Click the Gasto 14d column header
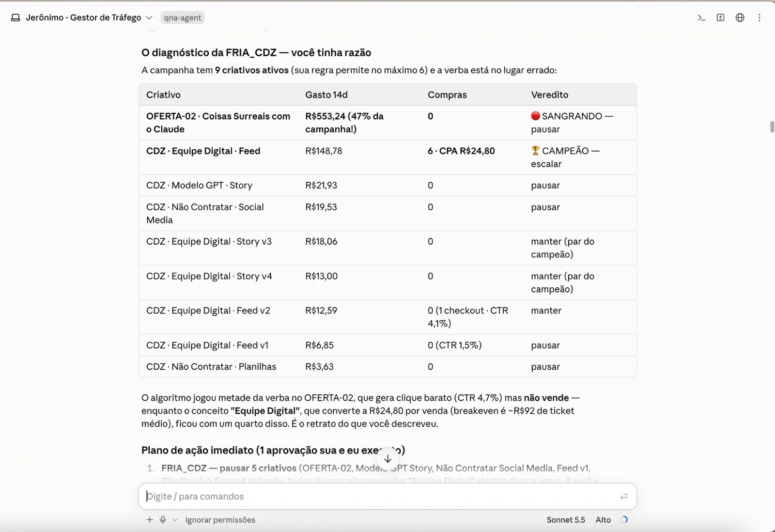 click(x=326, y=94)
